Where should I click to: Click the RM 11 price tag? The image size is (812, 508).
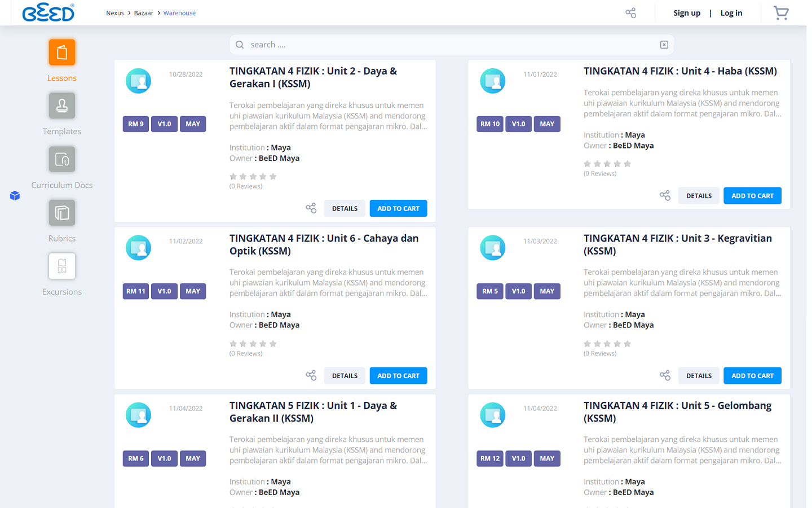pos(136,291)
